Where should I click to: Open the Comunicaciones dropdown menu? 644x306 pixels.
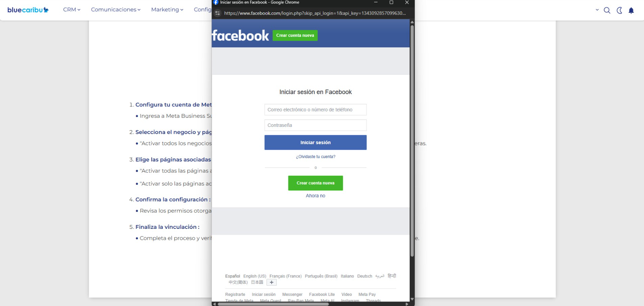(x=115, y=9)
